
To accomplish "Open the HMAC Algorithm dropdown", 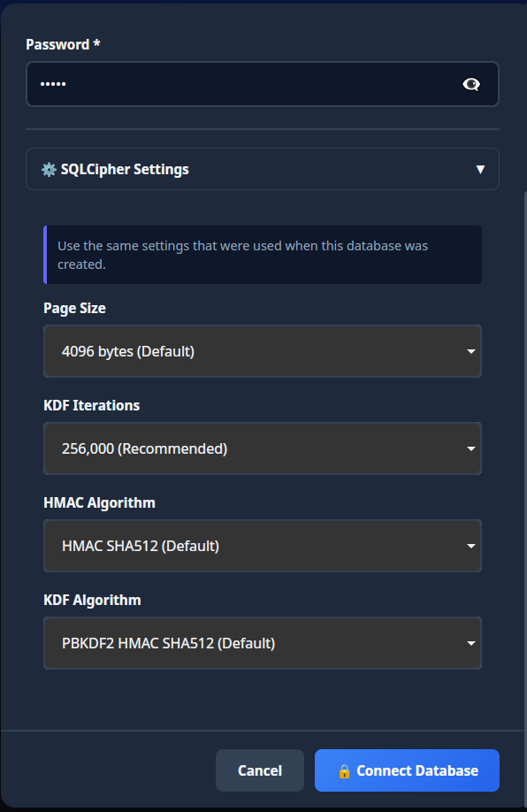I will [x=263, y=546].
